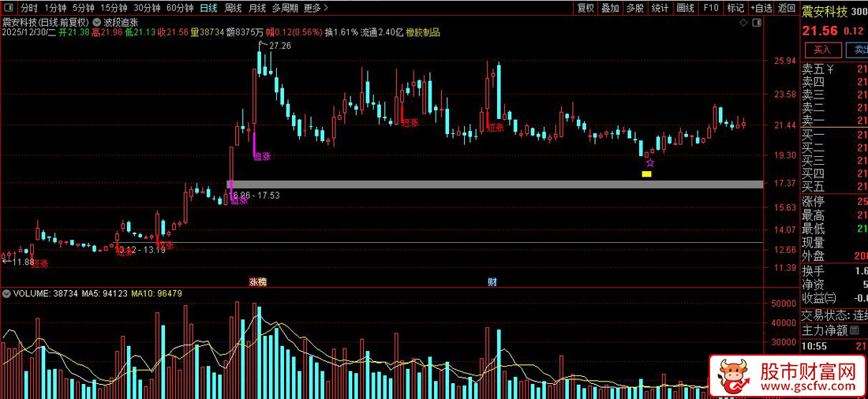Viewport: 868px width, 399px height.
Task: Click the yellow MA10: 96479 label
Action: (157, 293)
